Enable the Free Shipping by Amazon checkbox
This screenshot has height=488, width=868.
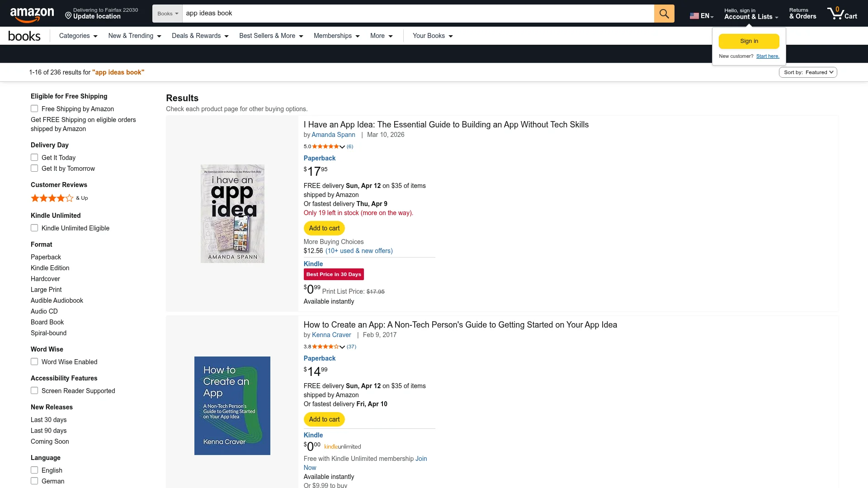pos(34,108)
